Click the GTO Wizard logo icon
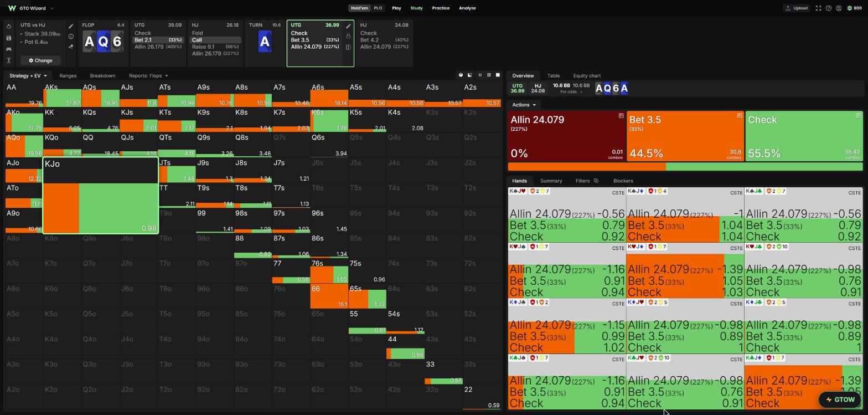The width and height of the screenshot is (868, 415). coord(12,8)
